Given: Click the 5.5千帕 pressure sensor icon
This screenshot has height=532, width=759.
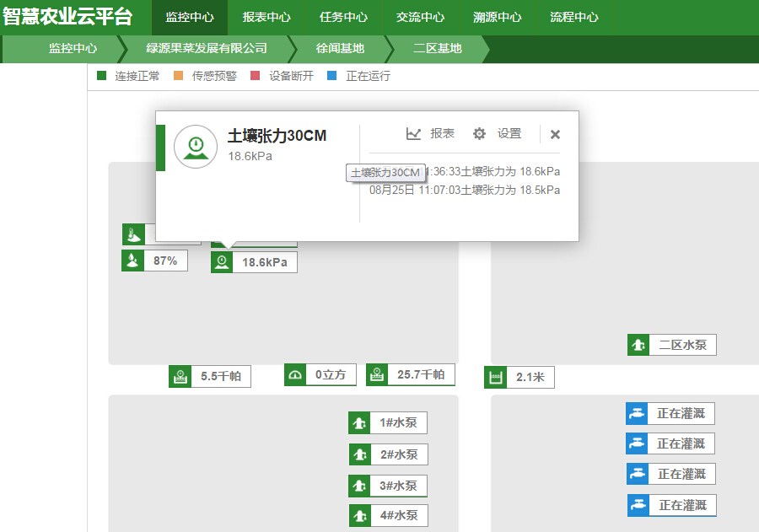Looking at the screenshot, I should [180, 377].
